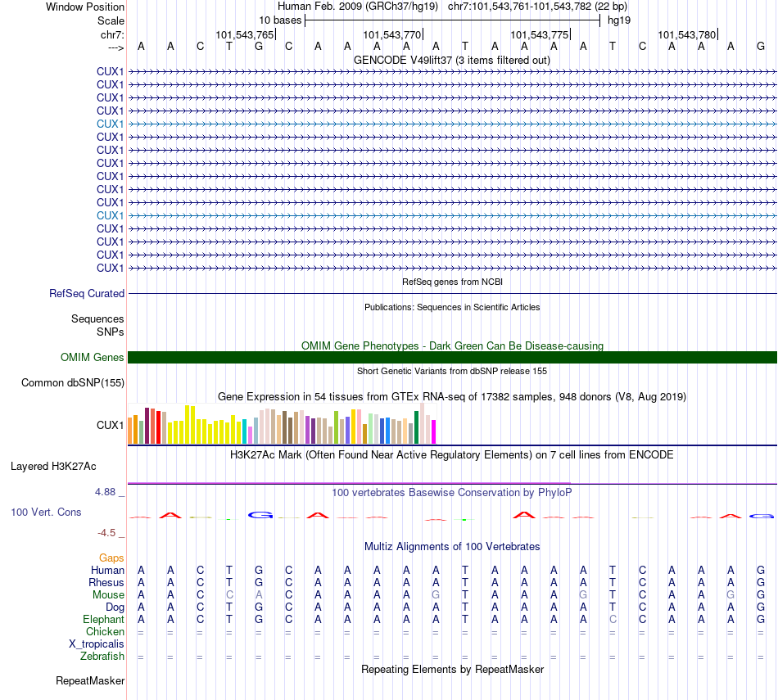Click the 101,543,775 ruler position

(540, 34)
